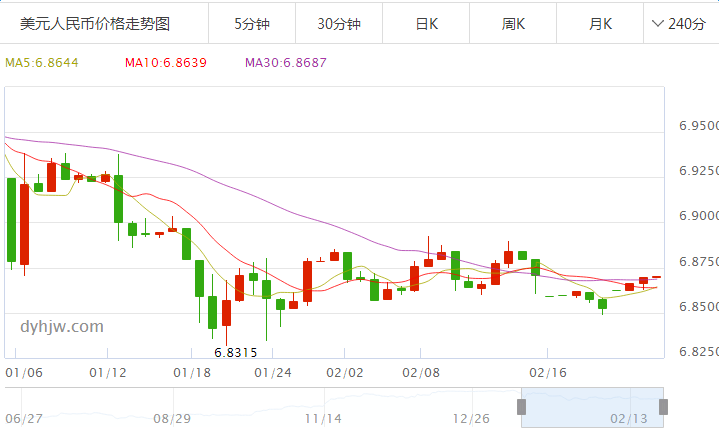Click the 11/14 navigator date label
This screenshot has height=428, width=719.
(323, 418)
